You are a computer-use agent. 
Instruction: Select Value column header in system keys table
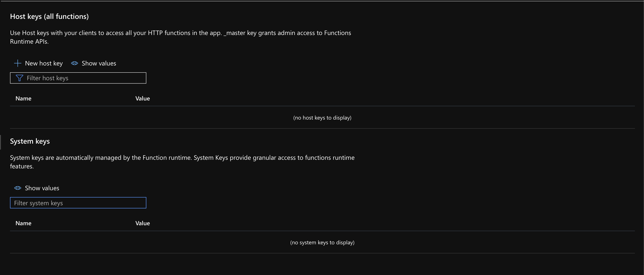tap(142, 223)
